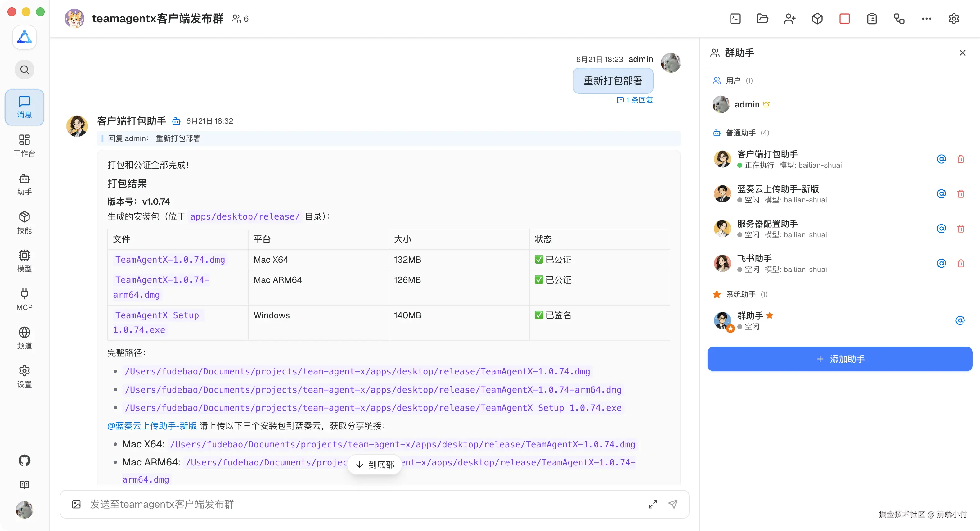Open the documentation book icon in sidebar

pyautogui.click(x=24, y=484)
